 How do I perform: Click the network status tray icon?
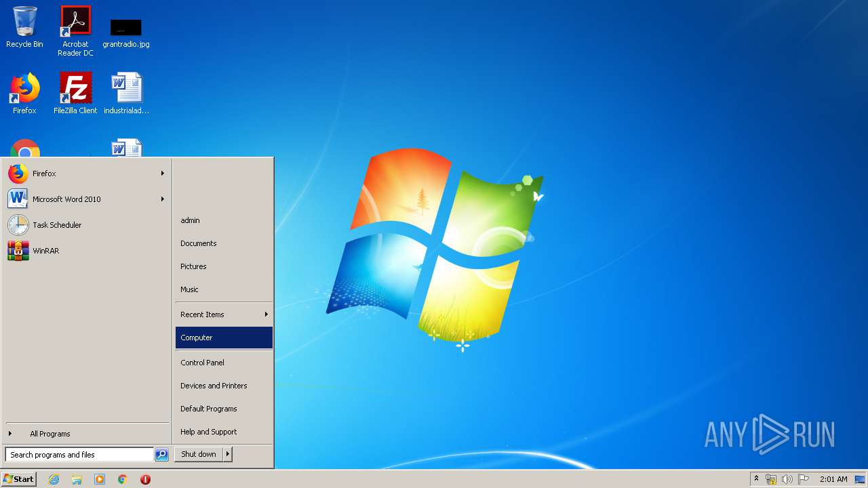coord(771,479)
